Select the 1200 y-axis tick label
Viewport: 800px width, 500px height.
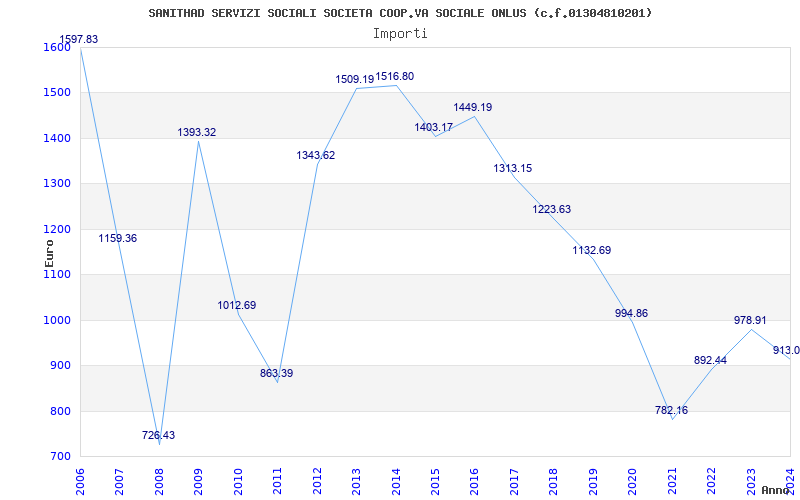click(x=57, y=230)
